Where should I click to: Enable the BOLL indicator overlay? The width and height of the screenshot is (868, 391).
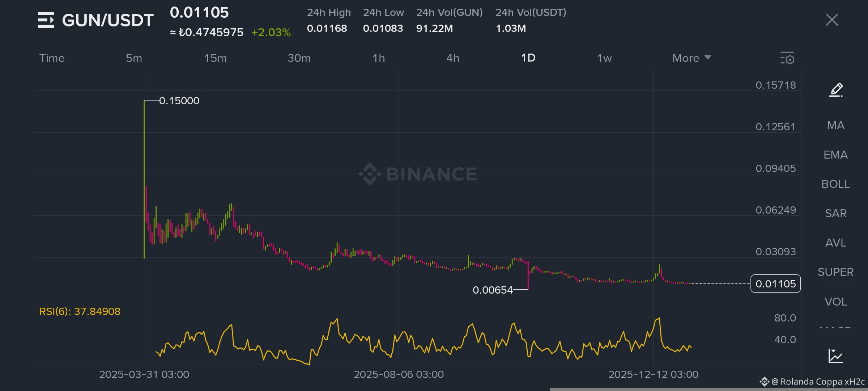[x=835, y=184]
